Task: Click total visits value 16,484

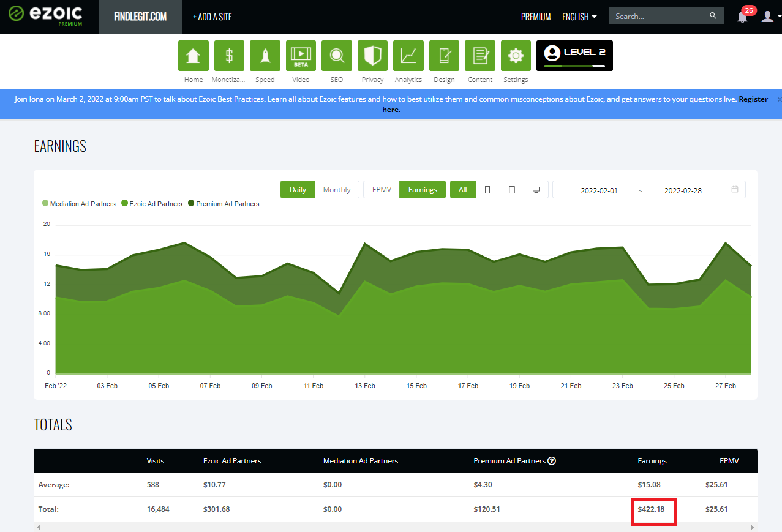Action: pos(159,509)
